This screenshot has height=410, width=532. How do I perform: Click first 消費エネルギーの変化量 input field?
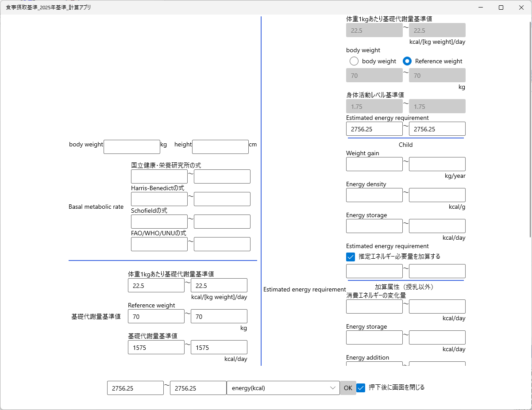click(374, 307)
